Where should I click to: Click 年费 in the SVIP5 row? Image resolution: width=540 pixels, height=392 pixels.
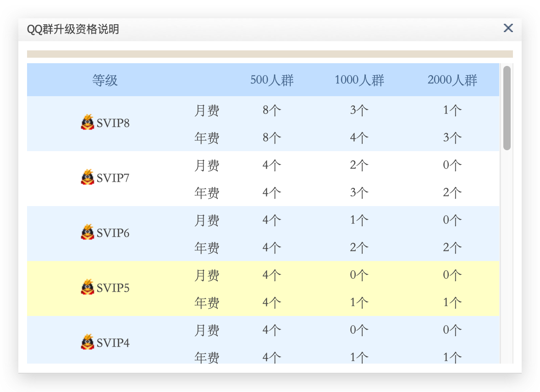coord(207,303)
